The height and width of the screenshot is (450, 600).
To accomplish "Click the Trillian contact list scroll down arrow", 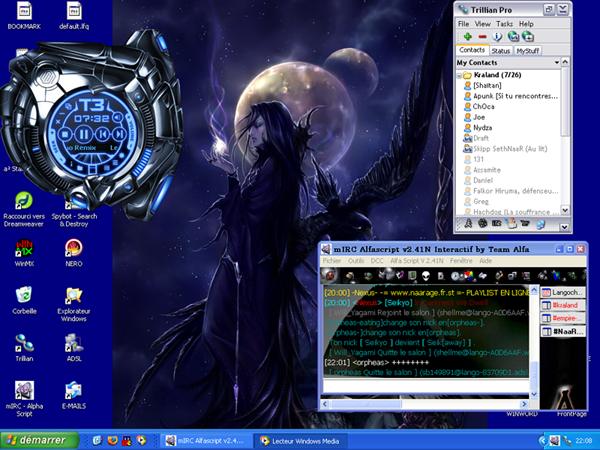I will coord(564,210).
